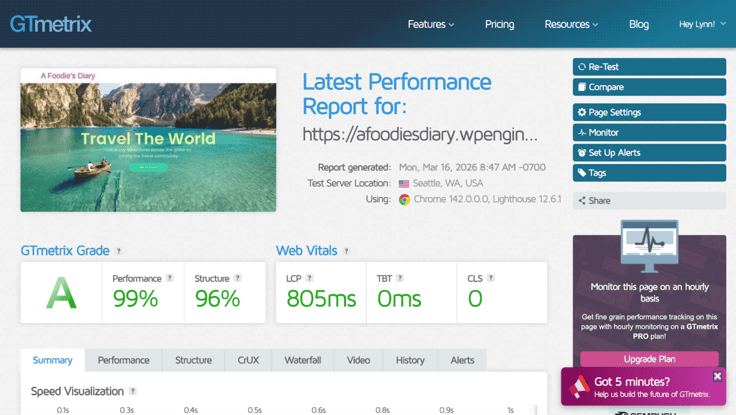Viewport: 736px width, 415px height.
Task: Click the Got 5 minutes survey banner
Action: [x=644, y=387]
